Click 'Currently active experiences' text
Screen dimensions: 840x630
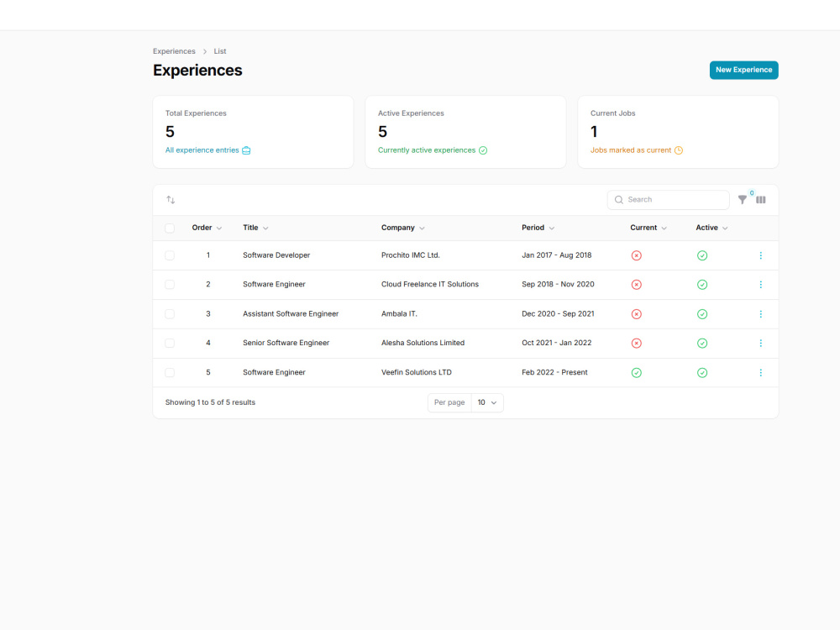tap(427, 150)
